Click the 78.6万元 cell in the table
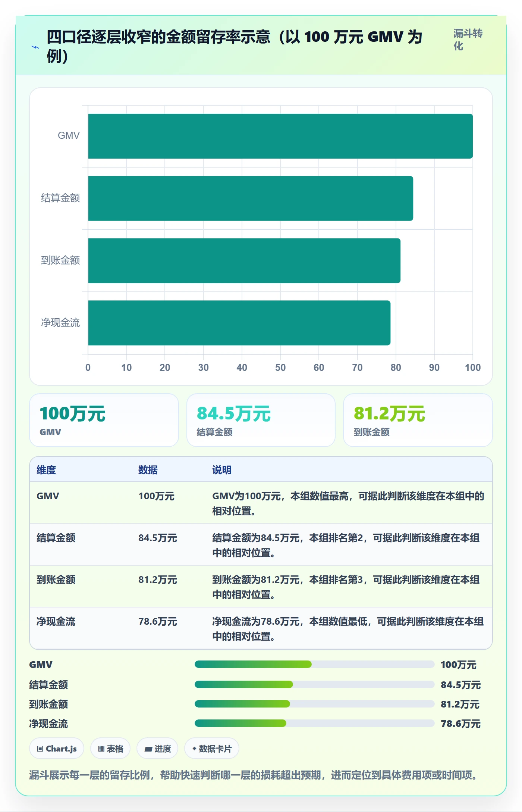The width and height of the screenshot is (522, 812). tap(158, 621)
